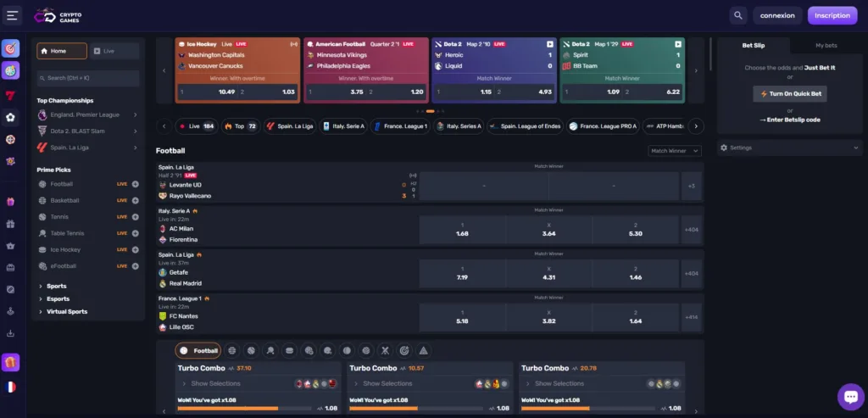The image size is (868, 418).
Task: Expand the Esports category in the sidebar
Action: pos(58,299)
